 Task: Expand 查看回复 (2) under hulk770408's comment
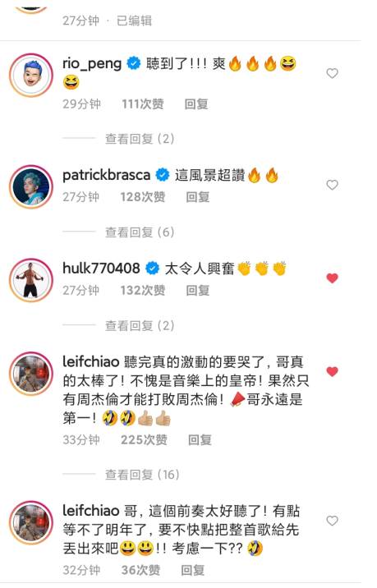tap(140, 325)
